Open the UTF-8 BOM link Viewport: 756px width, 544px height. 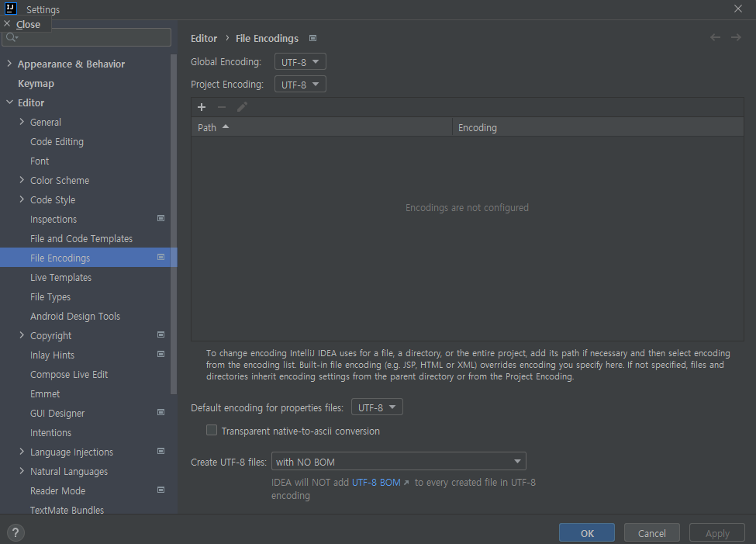tap(376, 482)
